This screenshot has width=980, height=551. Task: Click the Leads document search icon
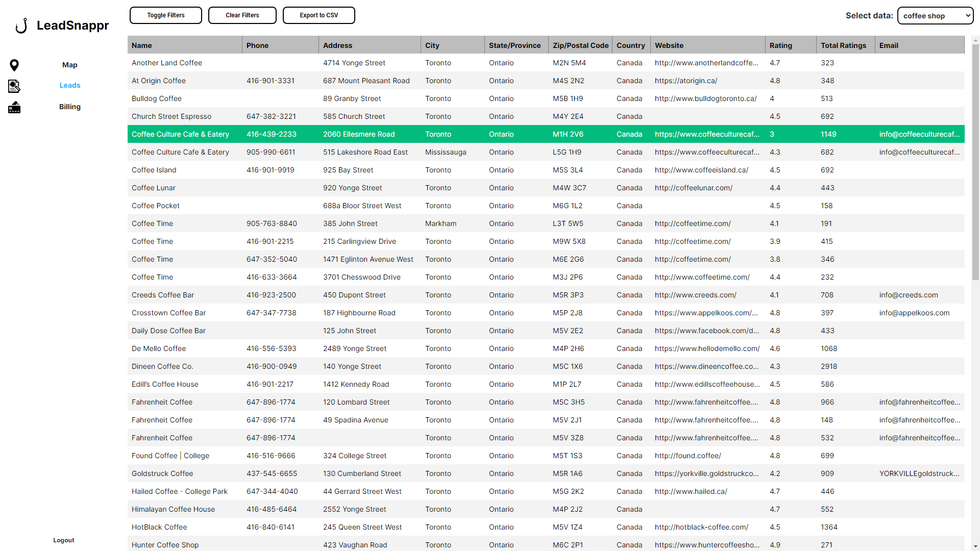tap(14, 86)
